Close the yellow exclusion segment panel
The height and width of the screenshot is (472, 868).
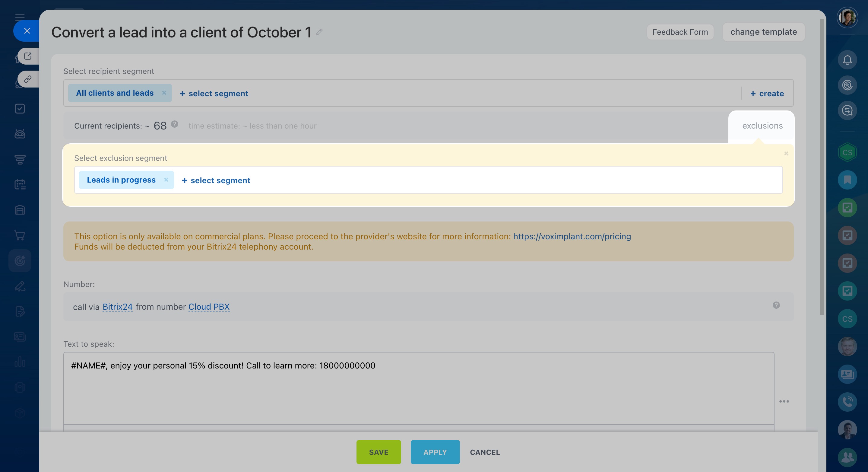[x=786, y=153]
